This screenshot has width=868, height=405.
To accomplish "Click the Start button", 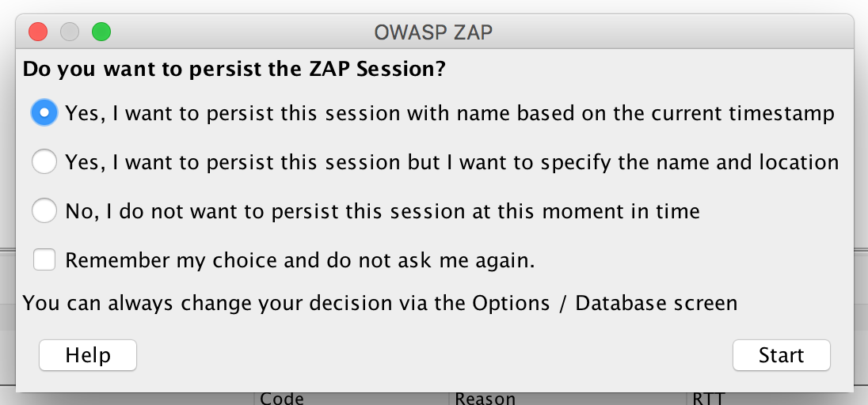I will tap(781, 355).
